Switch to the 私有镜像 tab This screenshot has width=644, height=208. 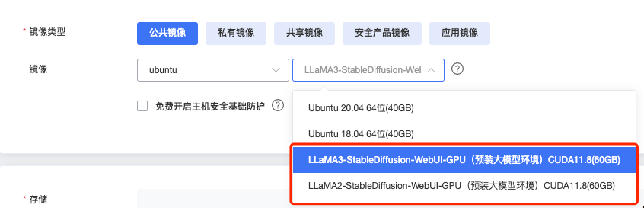click(236, 33)
